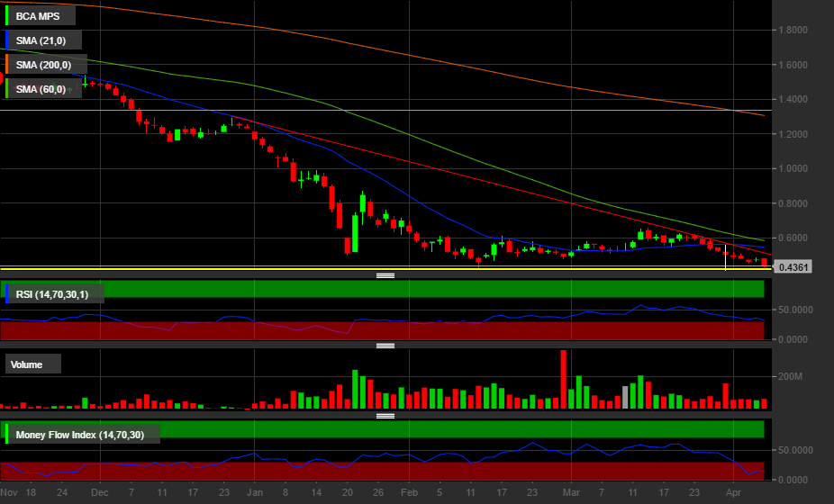Click the 50.0000 value on RSI axis
The height and width of the screenshot is (504, 834).
[x=795, y=310]
